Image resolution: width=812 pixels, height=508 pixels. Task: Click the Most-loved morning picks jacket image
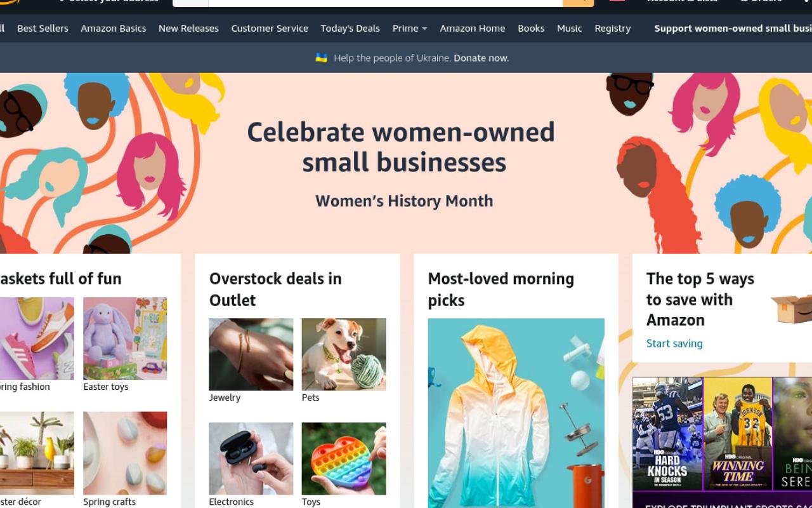click(516, 413)
